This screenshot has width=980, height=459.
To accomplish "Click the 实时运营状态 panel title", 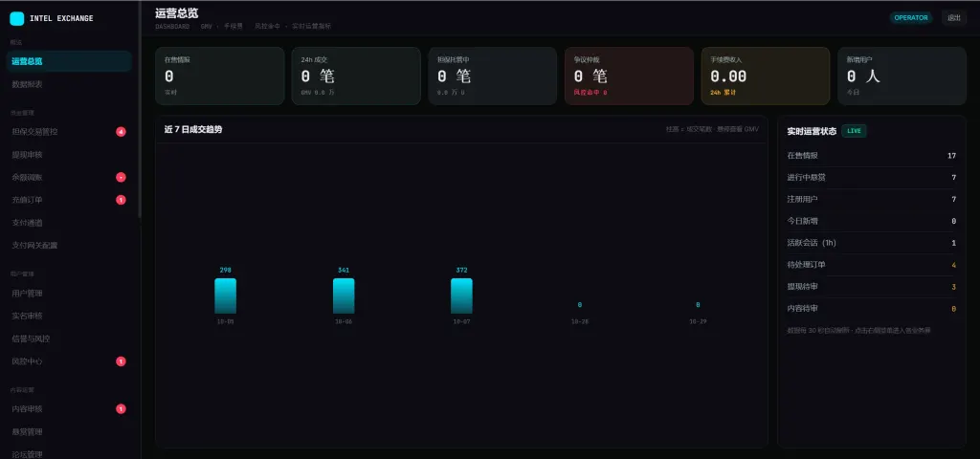I will tap(812, 131).
